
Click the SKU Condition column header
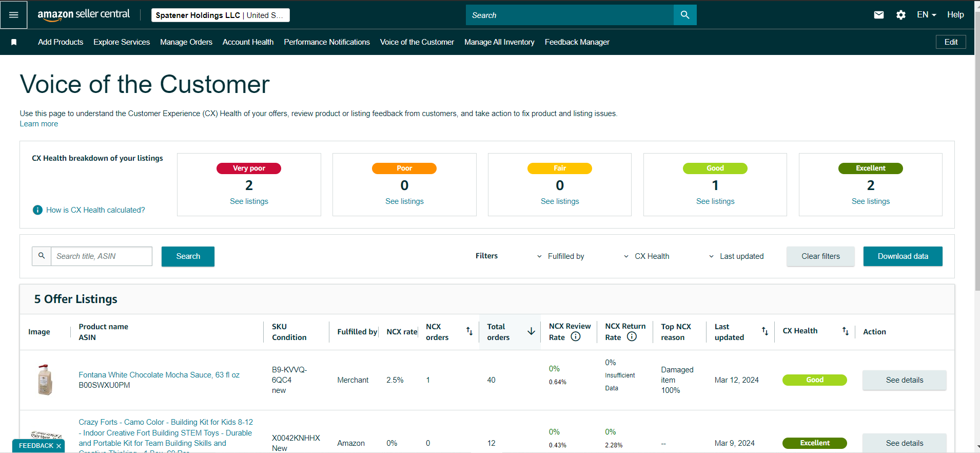[289, 332]
